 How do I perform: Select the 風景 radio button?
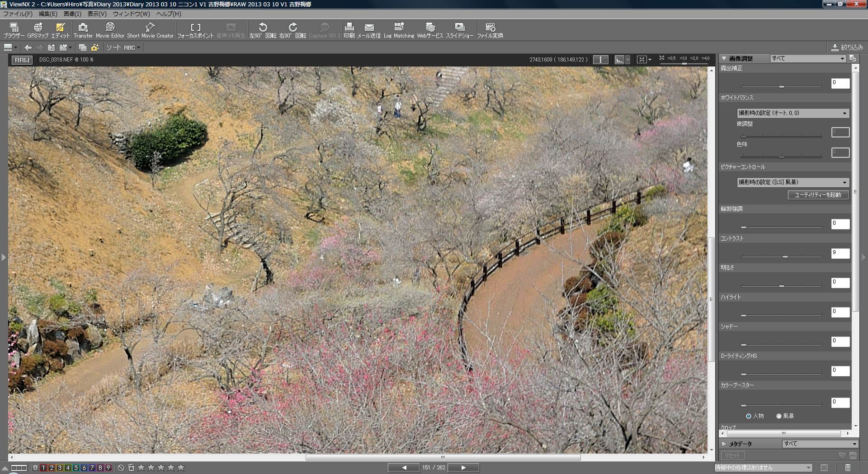coord(779,416)
